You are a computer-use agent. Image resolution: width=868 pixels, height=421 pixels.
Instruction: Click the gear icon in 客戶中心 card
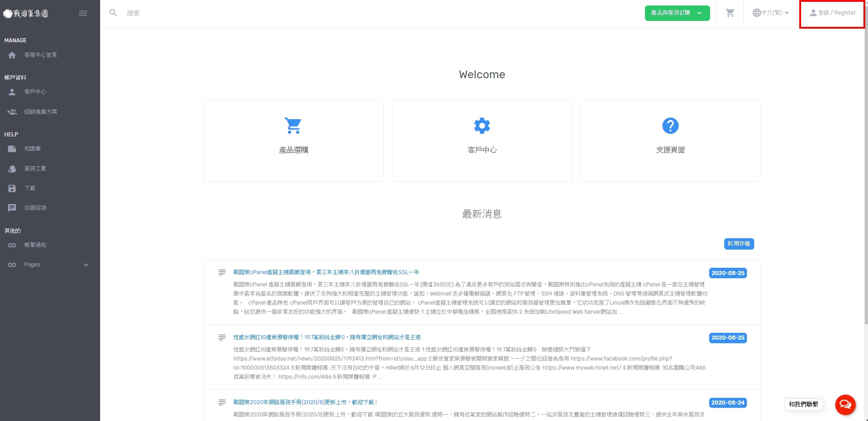(x=482, y=125)
